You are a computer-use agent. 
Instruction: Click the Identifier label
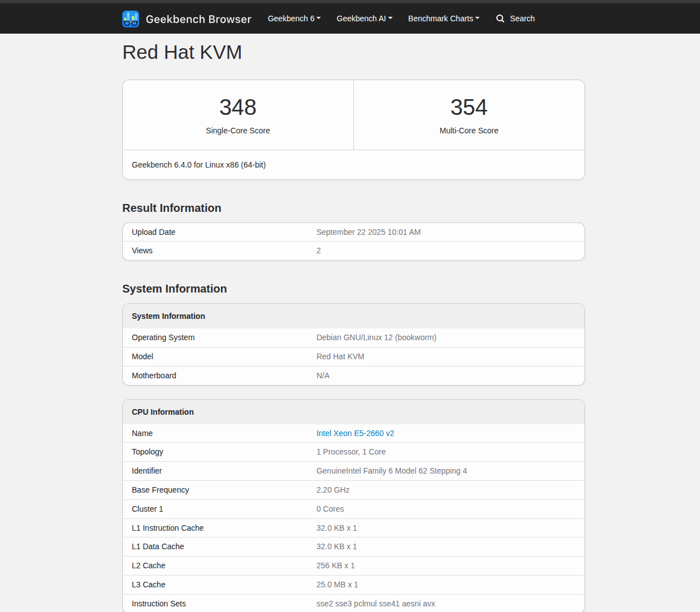[x=147, y=471]
